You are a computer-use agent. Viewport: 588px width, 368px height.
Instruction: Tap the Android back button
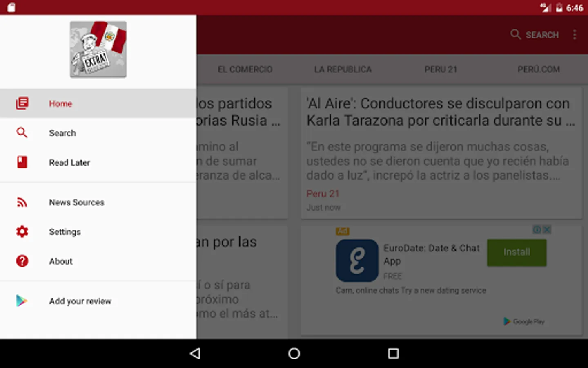coord(196,353)
